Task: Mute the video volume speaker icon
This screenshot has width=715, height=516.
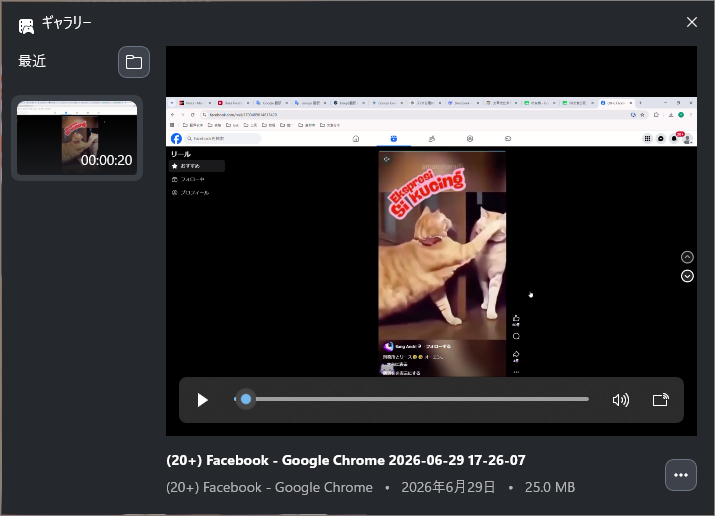Action: (x=621, y=400)
